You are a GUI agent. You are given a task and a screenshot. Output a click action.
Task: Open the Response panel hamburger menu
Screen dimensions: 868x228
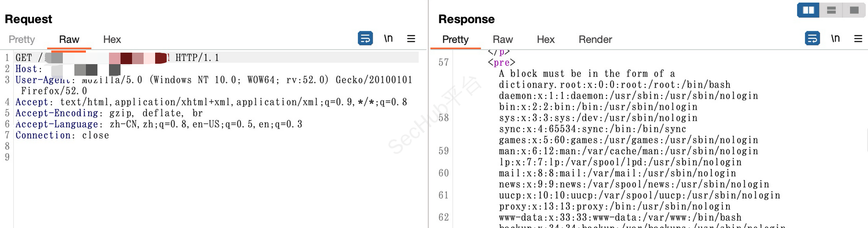(858, 38)
